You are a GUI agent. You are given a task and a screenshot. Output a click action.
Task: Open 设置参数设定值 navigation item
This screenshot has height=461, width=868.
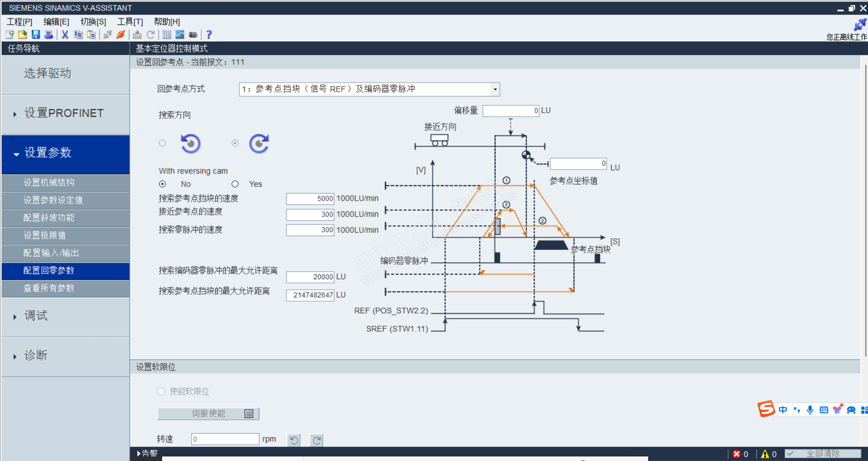tap(66, 200)
